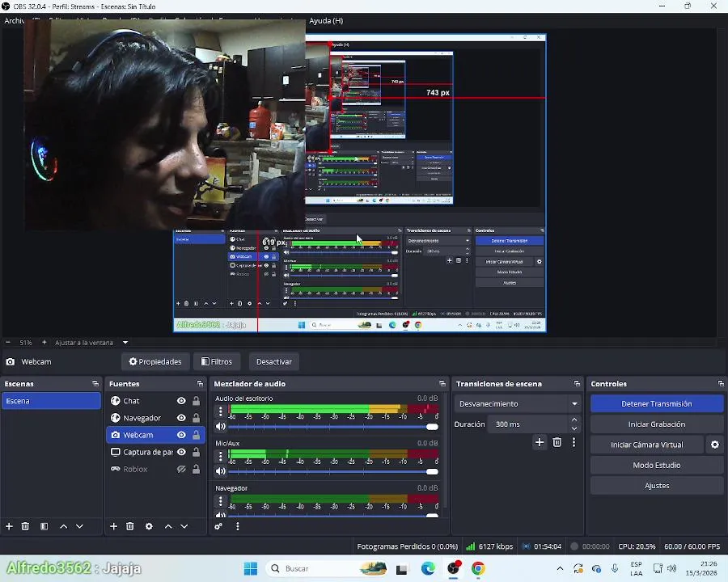The width and height of the screenshot is (728, 582).
Task: Show hidden system tray icons chevron
Action: (560, 568)
